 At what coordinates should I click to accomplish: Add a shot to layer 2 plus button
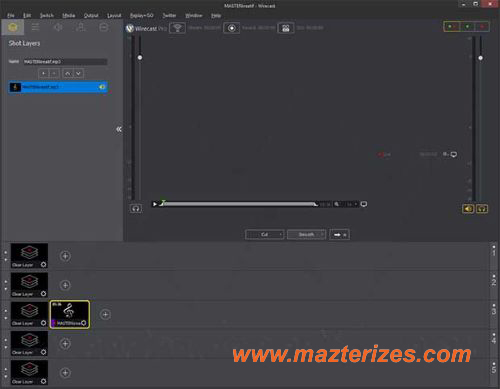[65, 285]
